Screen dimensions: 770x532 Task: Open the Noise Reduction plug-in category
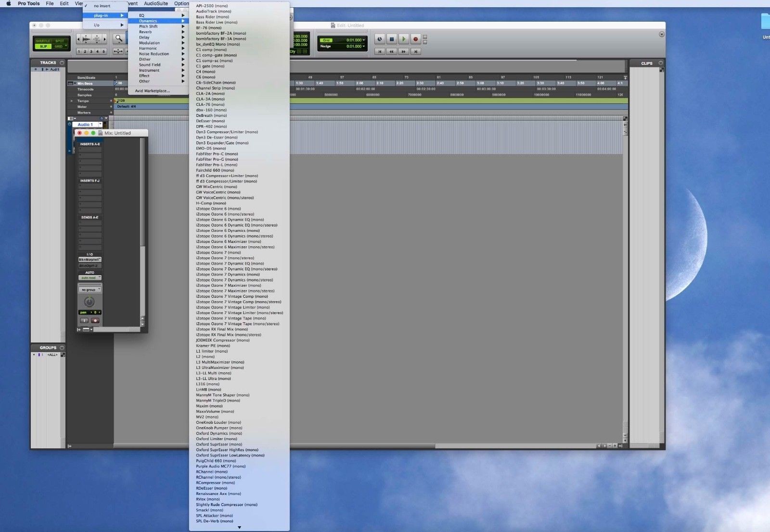(158, 54)
